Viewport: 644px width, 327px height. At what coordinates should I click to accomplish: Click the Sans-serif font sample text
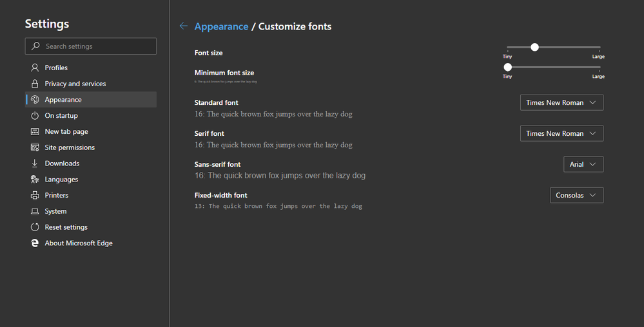coord(280,176)
